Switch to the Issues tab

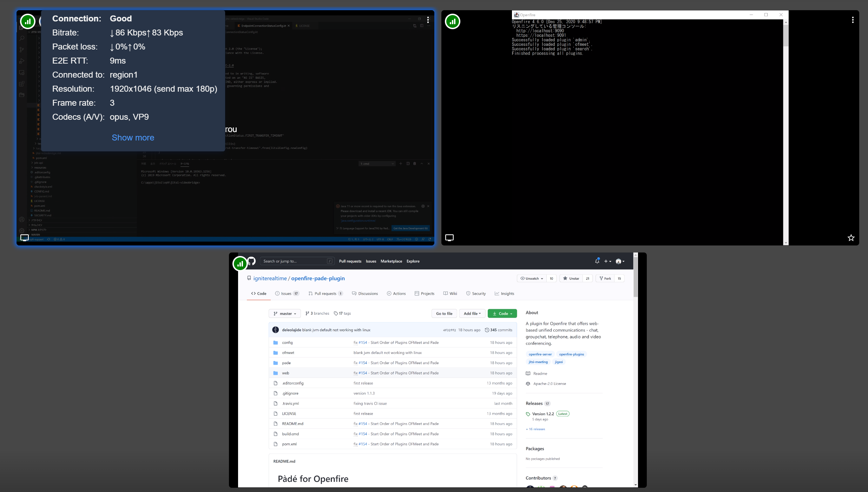tap(287, 293)
